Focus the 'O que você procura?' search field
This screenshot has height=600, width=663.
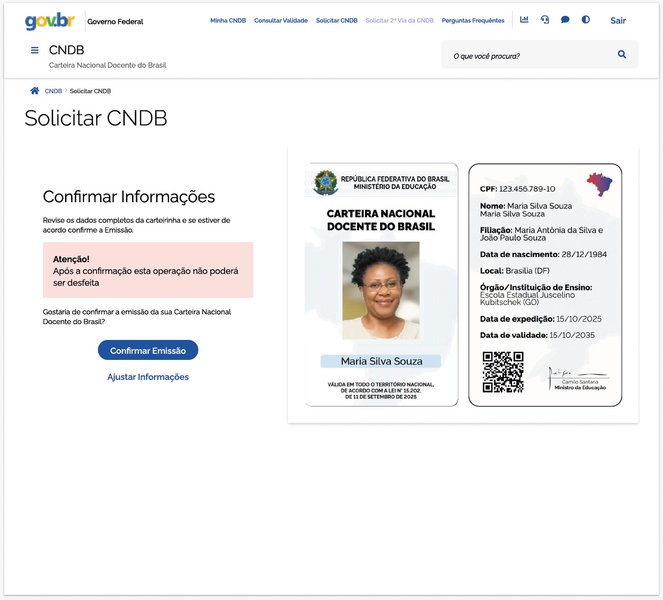530,55
